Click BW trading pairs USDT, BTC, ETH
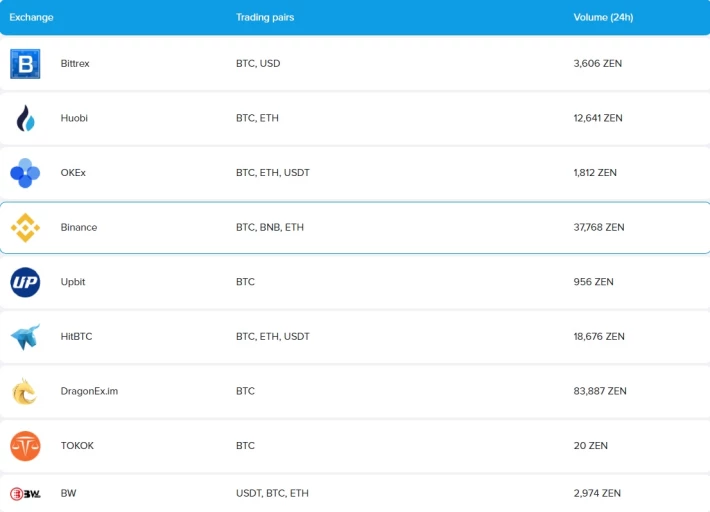710x512 pixels. tap(272, 493)
